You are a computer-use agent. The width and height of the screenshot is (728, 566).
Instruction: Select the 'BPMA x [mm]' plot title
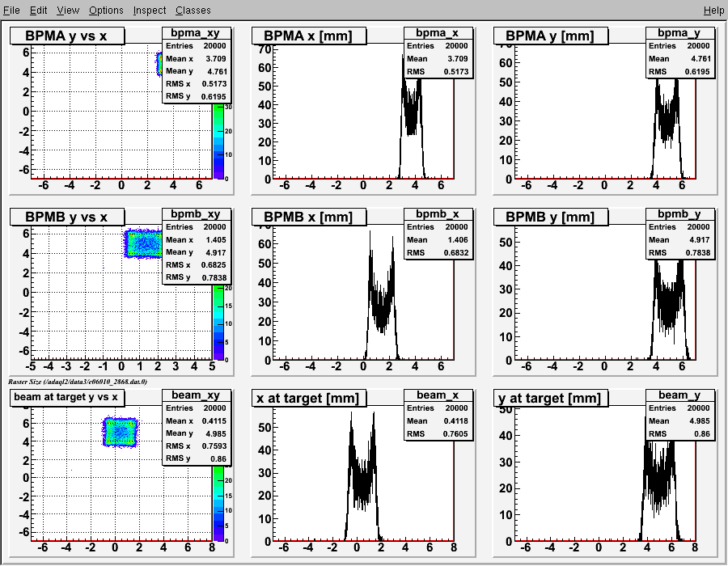(x=309, y=36)
